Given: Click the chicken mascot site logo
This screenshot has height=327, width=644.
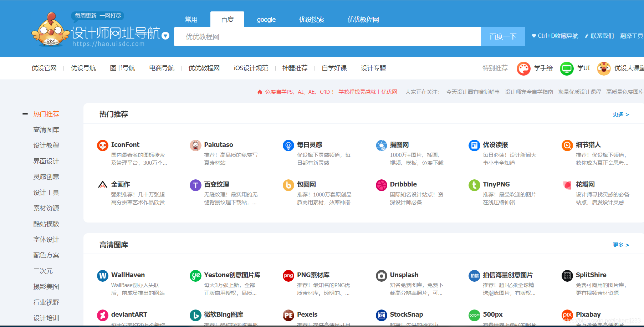Looking at the screenshot, I should [51, 29].
